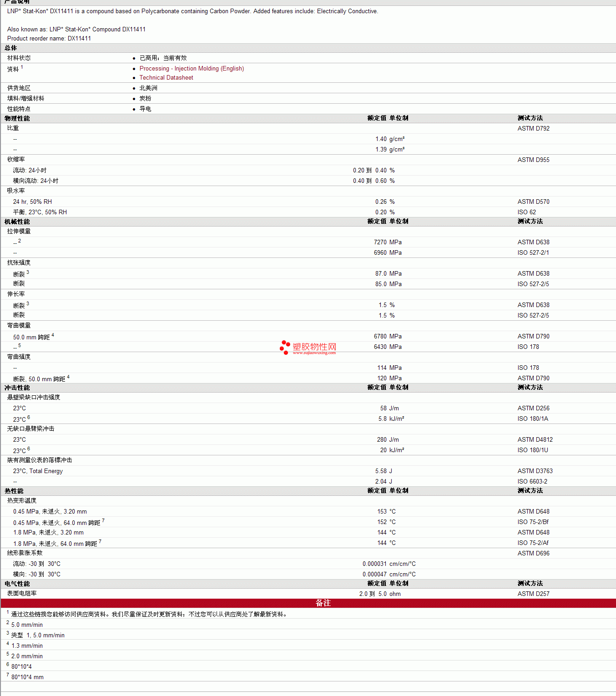Select the 性能特点 row label
The width and height of the screenshot is (616, 696).
tap(19, 109)
